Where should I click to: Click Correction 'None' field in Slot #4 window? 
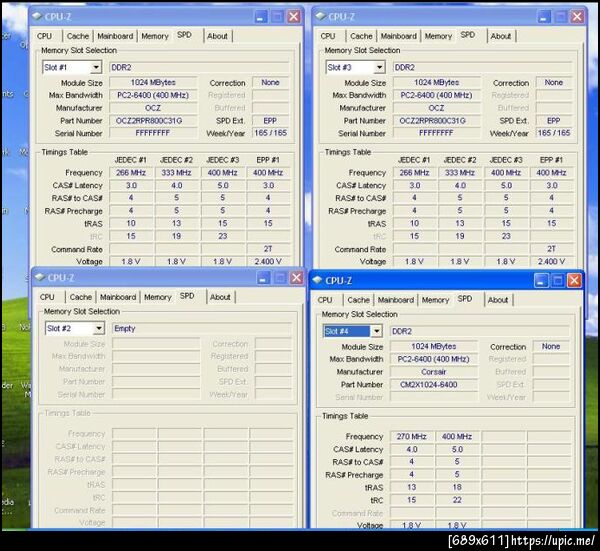(x=551, y=346)
